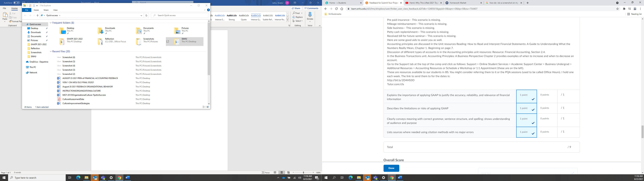Image resolution: width=644 pixels, height=181 pixels.
Task: Start Dictate with the microphone icon
Action: (310, 15)
